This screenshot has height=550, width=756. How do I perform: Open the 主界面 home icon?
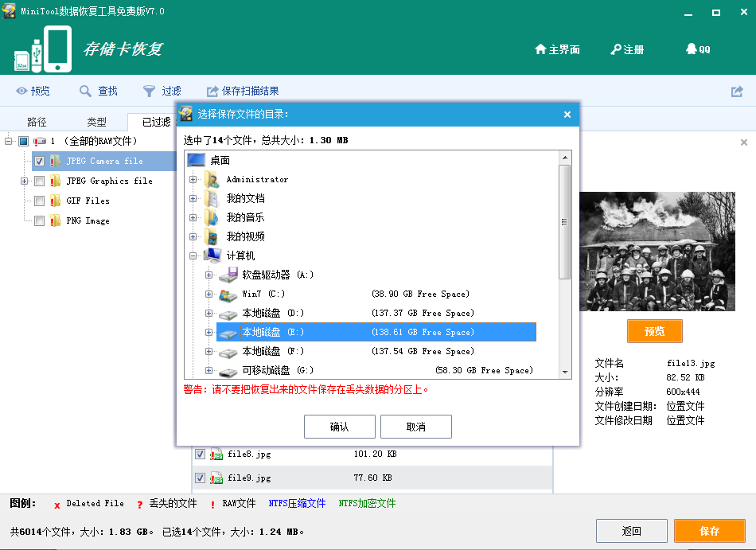click(540, 49)
